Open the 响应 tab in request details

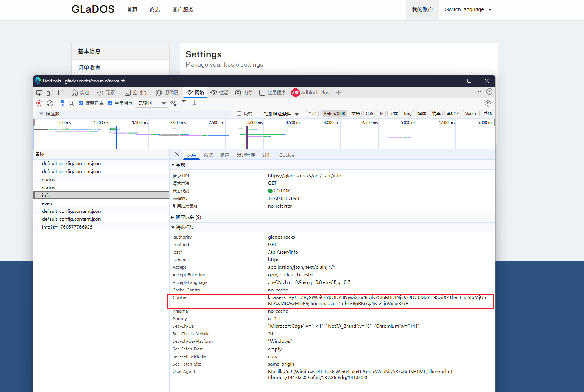(225, 155)
